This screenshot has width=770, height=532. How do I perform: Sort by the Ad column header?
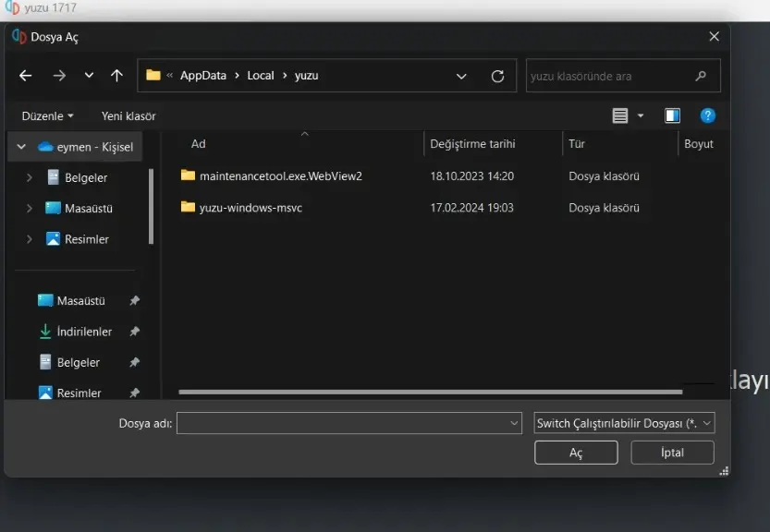coord(199,144)
